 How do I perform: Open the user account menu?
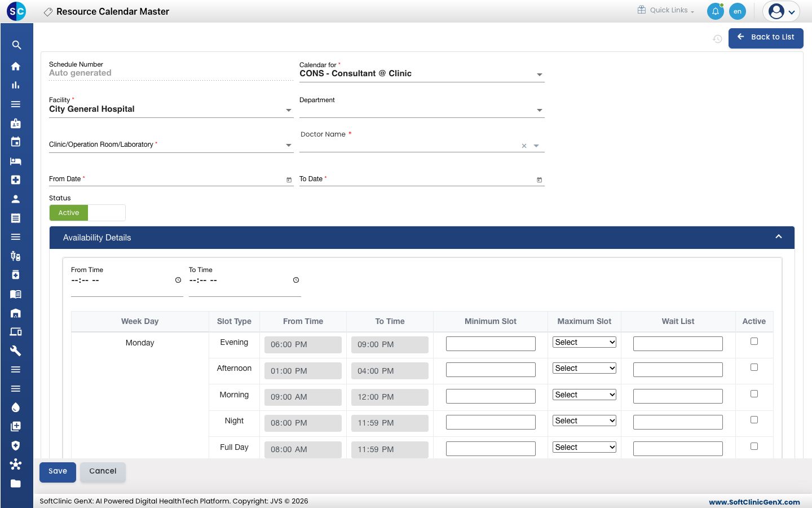[x=782, y=11]
